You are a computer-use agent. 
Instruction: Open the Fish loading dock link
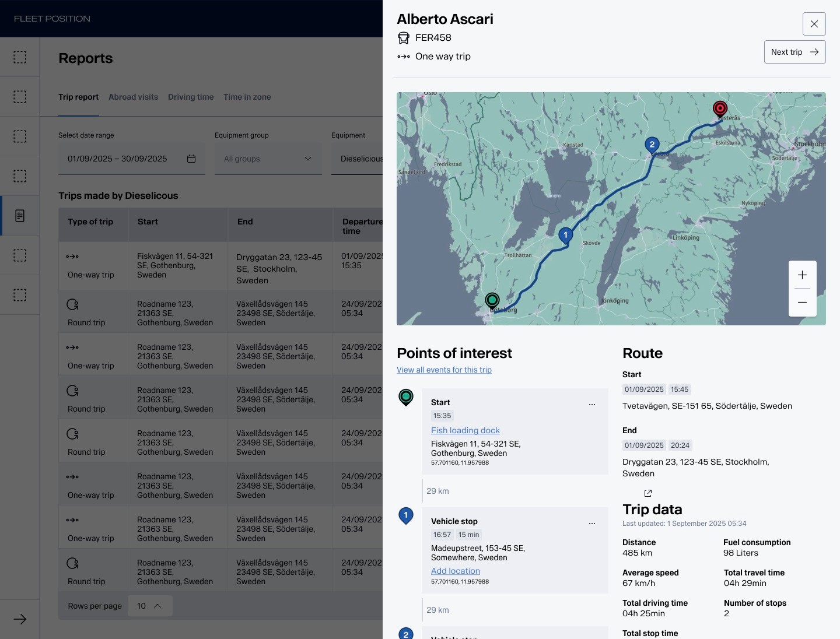465,430
